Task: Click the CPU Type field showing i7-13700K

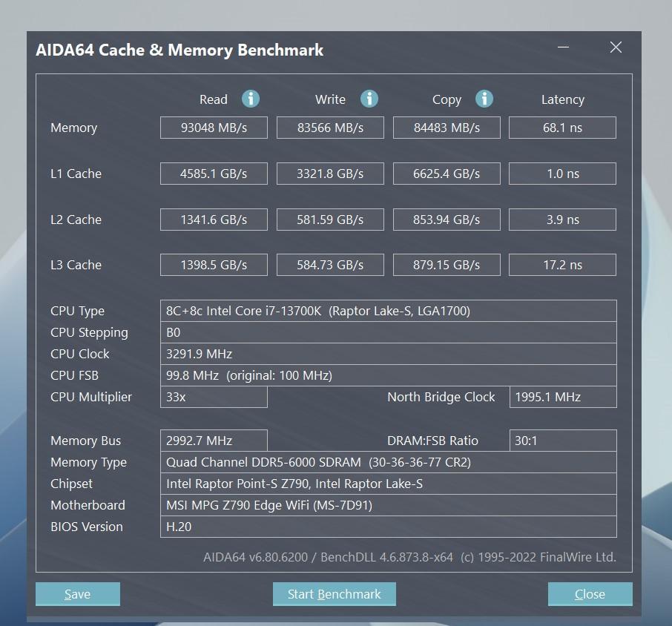Action: pos(389,311)
